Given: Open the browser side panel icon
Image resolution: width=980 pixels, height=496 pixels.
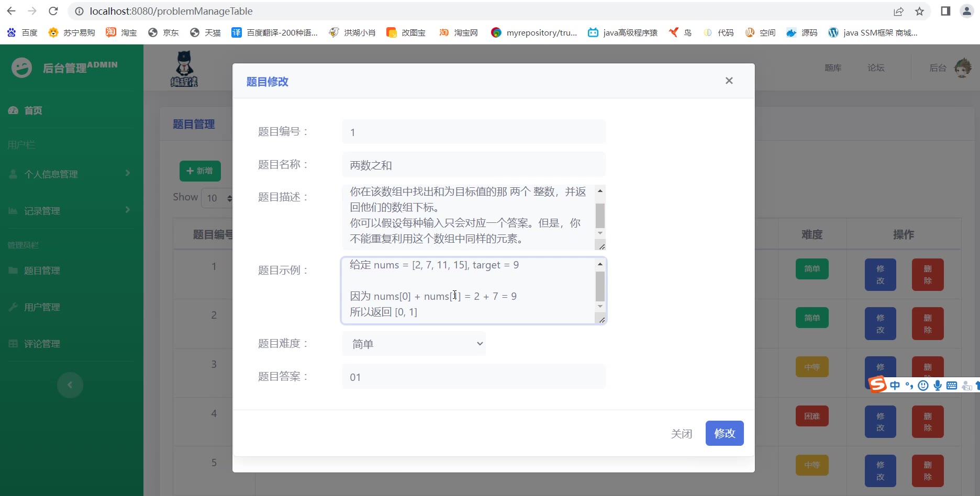Looking at the screenshot, I should (x=945, y=11).
